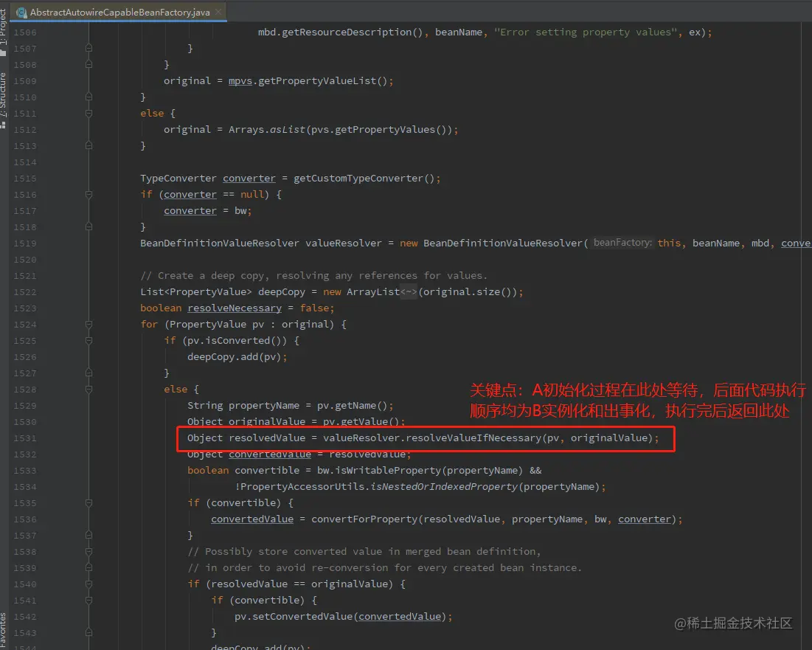Screen dimensions: 812x650
Task: Collapse the else block at line 1511
Action: click(x=89, y=113)
